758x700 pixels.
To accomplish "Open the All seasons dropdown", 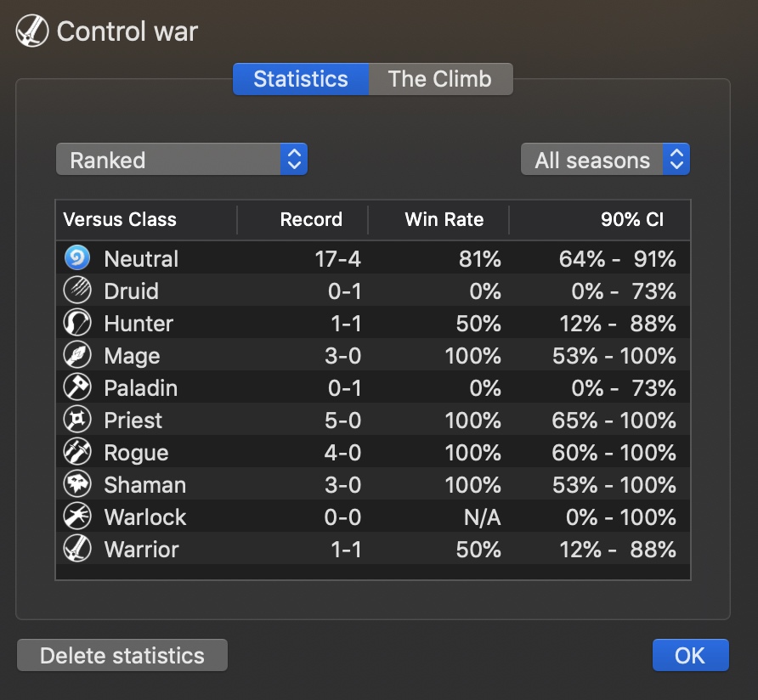I will click(x=605, y=160).
